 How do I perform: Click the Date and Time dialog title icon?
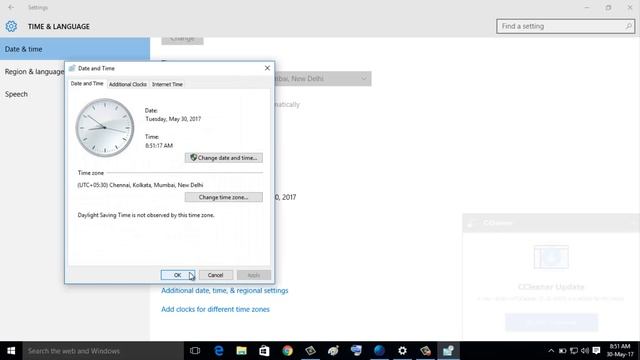pos(72,68)
